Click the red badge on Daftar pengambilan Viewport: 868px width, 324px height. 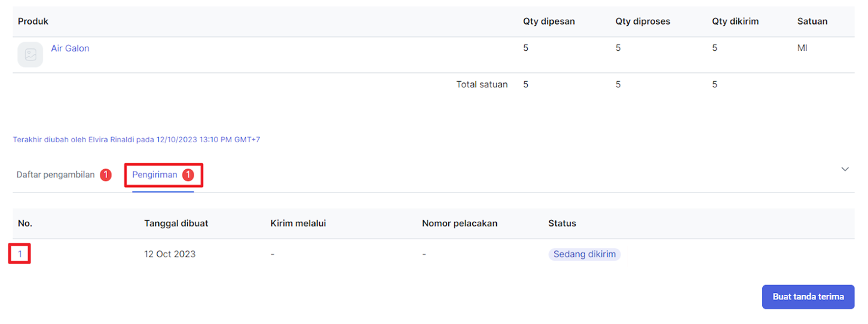(x=106, y=175)
